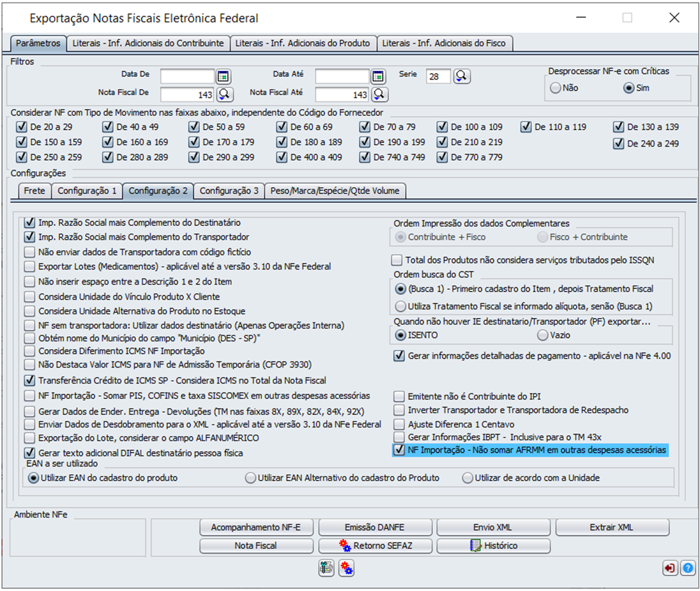Uncheck the De 130 a 139 range
This screenshot has width=700, height=591.
(618, 126)
